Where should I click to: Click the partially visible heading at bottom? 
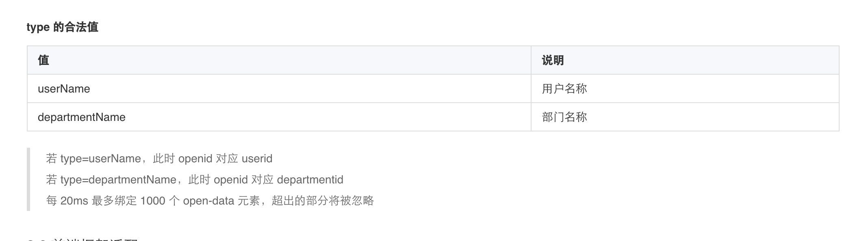click(x=82, y=239)
